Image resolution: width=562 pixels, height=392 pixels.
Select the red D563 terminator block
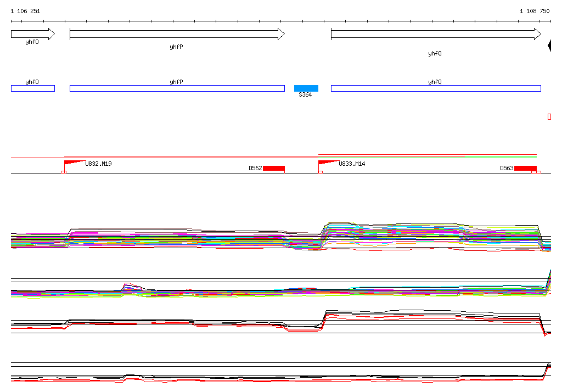[525, 169]
